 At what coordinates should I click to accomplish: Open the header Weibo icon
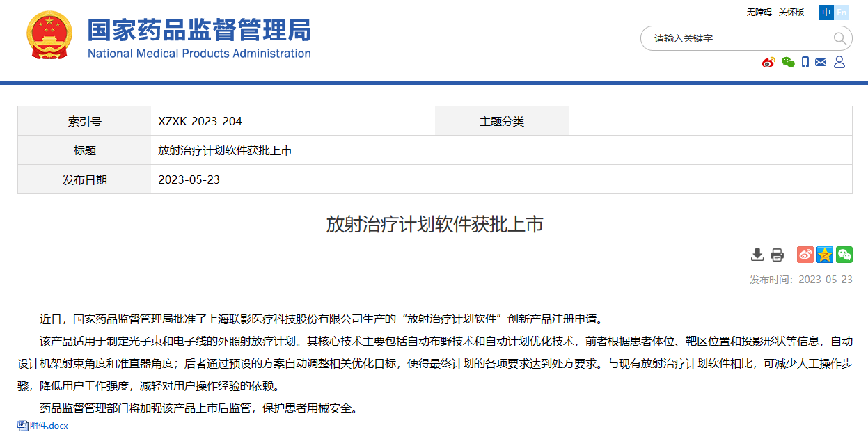click(768, 63)
